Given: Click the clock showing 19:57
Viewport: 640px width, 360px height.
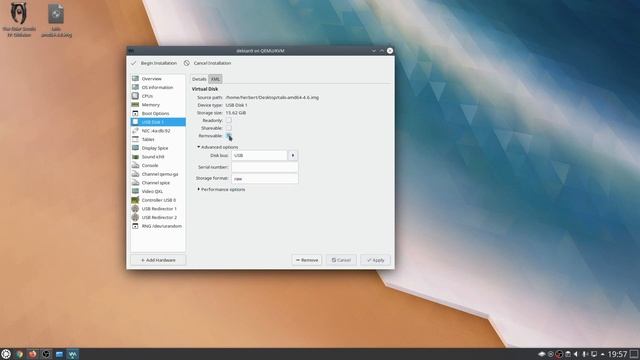Looking at the screenshot, I should (x=617, y=354).
